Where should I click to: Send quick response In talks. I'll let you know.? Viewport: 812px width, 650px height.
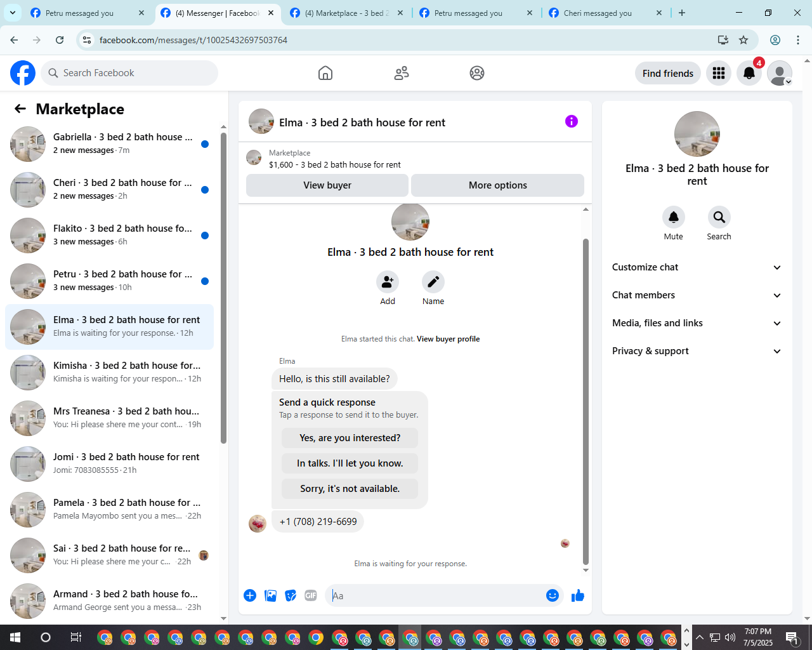[x=350, y=463]
